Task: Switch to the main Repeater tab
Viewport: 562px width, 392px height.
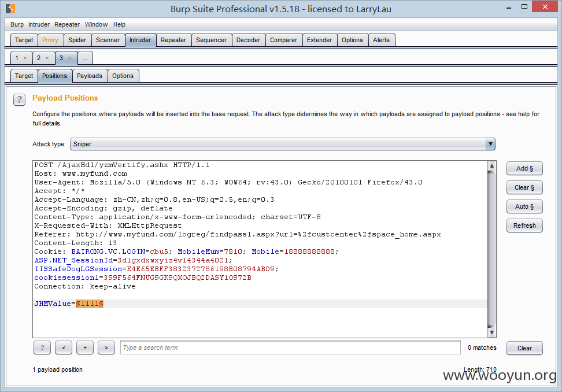Action: click(173, 40)
